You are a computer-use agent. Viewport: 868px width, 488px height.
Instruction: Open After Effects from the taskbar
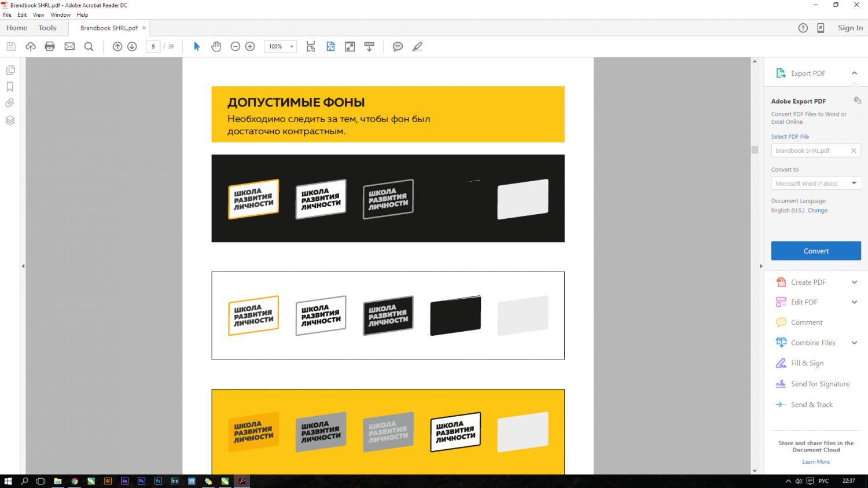[x=124, y=481]
